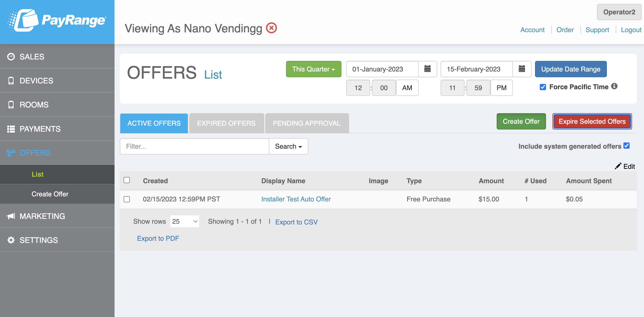The image size is (644, 317).
Task: Toggle the Force Pacific Time checkbox
Action: click(543, 87)
